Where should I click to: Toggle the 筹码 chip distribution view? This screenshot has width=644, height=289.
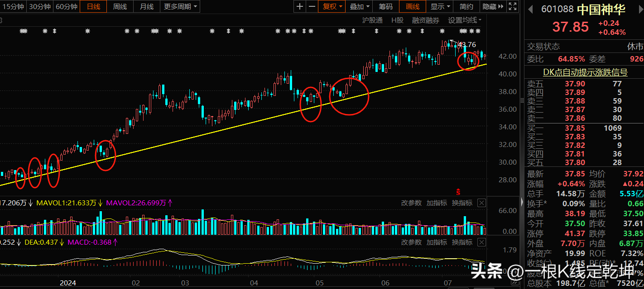385,6
